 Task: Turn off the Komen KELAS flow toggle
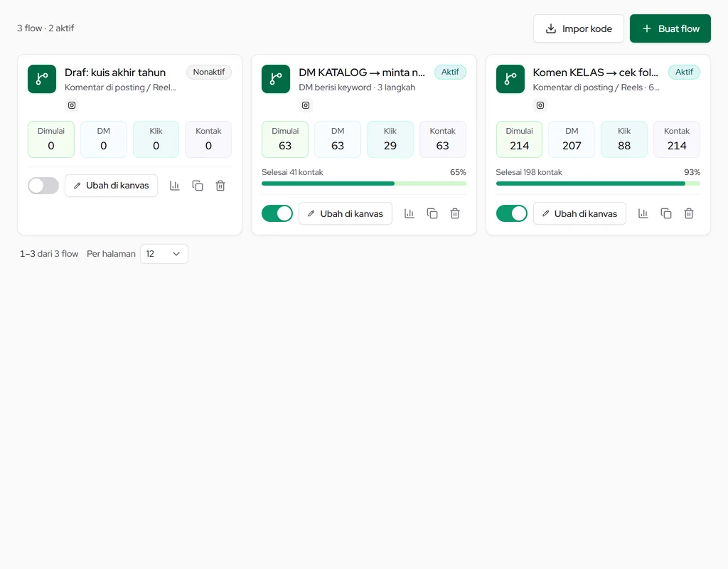click(512, 213)
